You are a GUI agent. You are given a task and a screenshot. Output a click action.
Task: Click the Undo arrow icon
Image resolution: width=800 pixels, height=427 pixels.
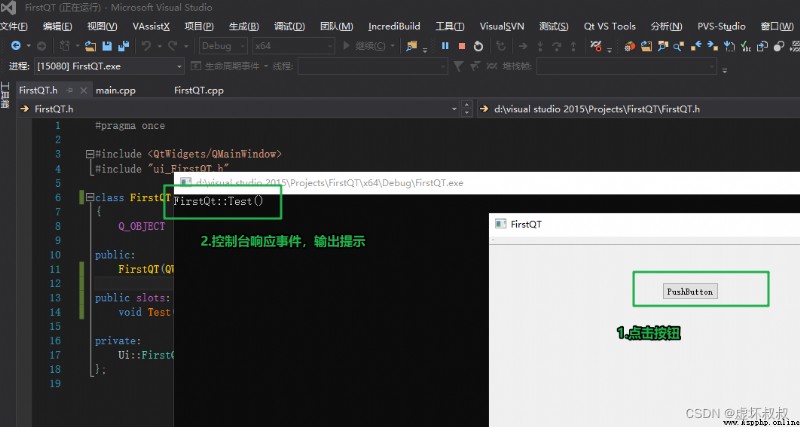pos(146,46)
